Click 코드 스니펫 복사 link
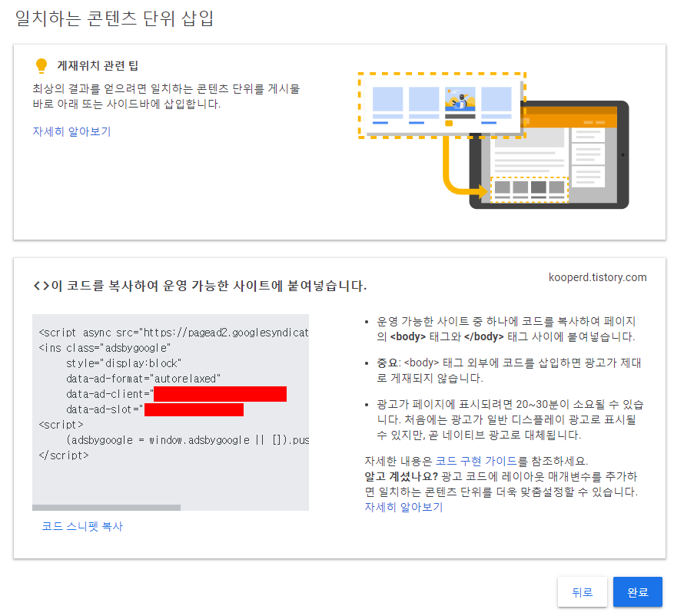 82,526
